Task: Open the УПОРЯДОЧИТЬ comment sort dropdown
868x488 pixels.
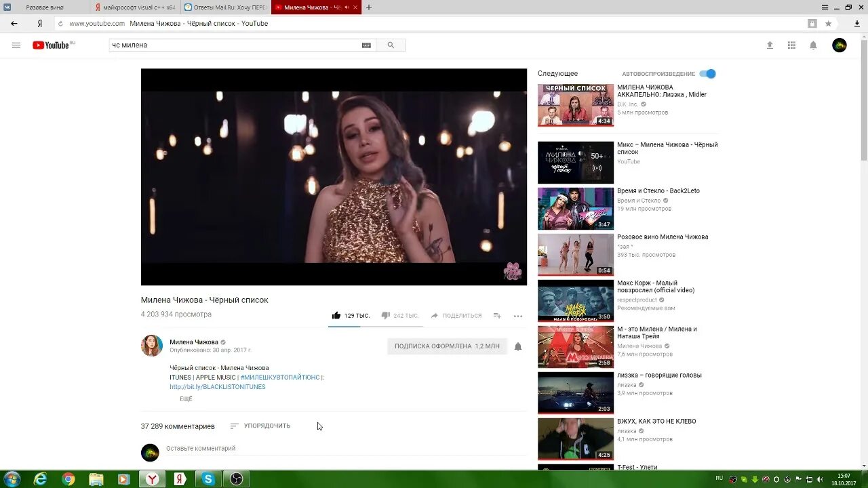Action: 260,426
